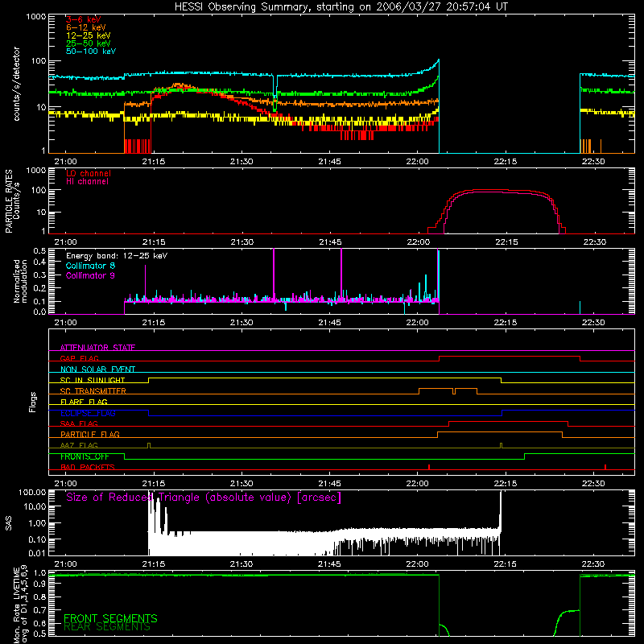The image size is (644, 644).
Task: Select the 25-50 keV legend label
Action: click(89, 43)
